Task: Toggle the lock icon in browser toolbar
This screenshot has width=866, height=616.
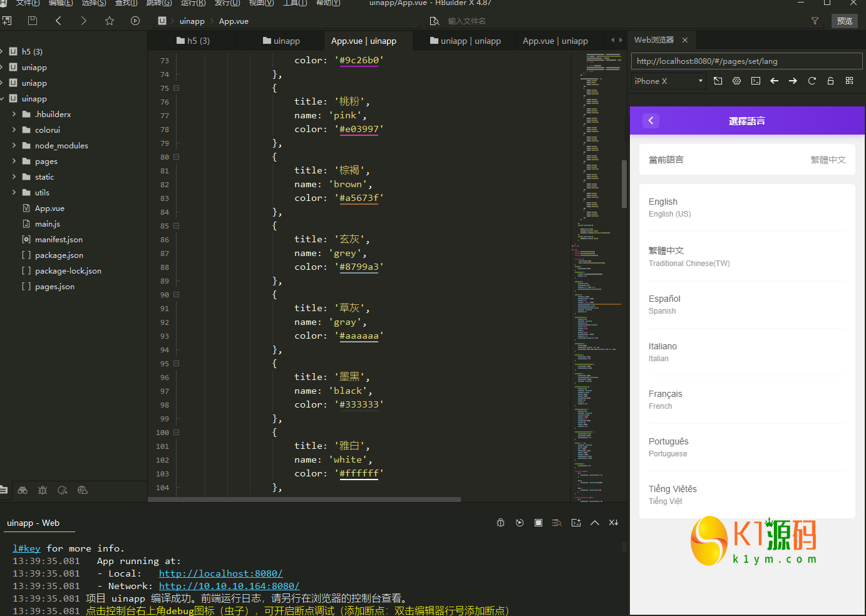Action: pos(831,81)
